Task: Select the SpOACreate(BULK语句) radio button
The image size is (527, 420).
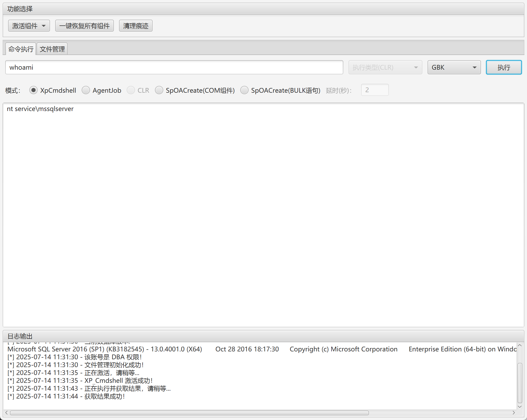Action: tap(244, 90)
